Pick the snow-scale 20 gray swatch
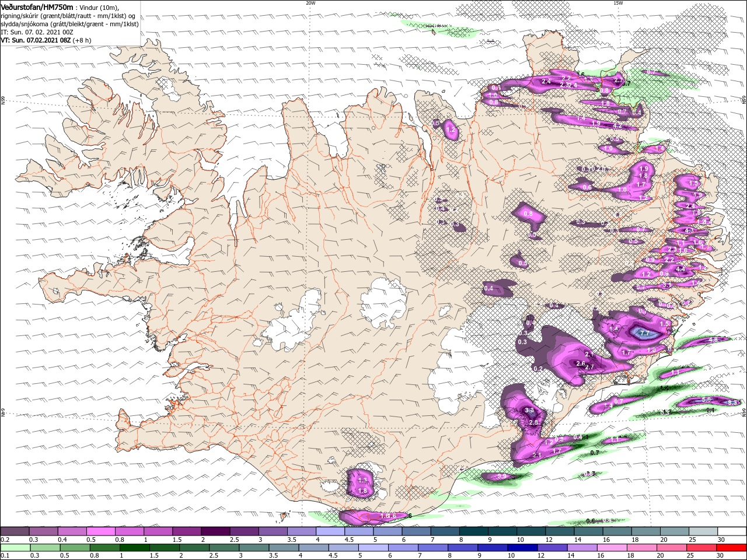Screen dimensions: 747x560 pos(675,531)
